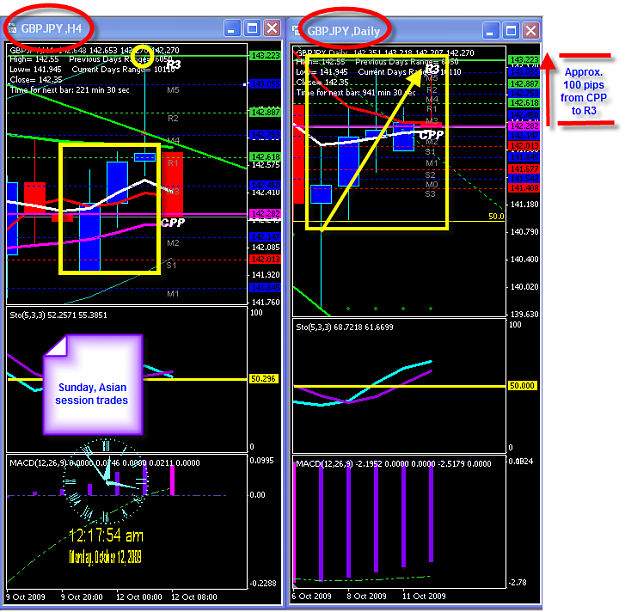Click the blue 142.147 price label in H4 window
This screenshot has width=625, height=612.
pyautogui.click(x=265, y=237)
